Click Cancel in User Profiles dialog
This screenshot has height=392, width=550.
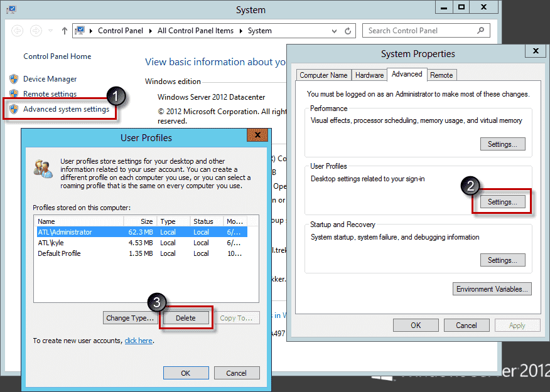point(237,373)
